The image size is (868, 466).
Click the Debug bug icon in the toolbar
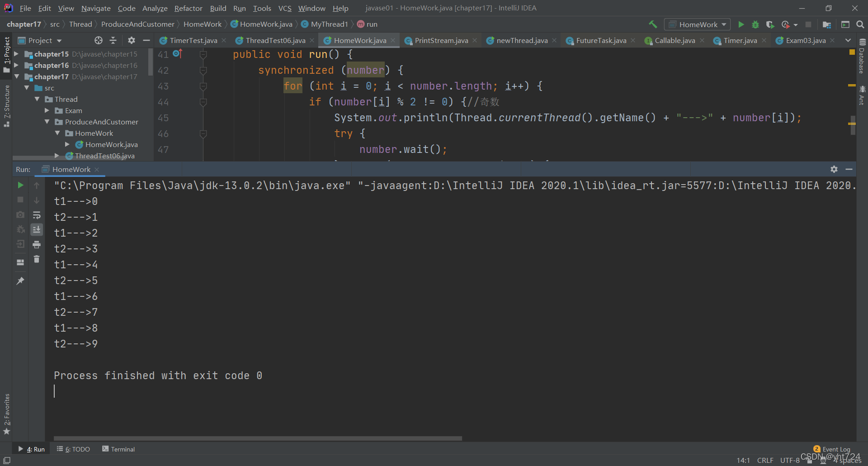click(755, 24)
